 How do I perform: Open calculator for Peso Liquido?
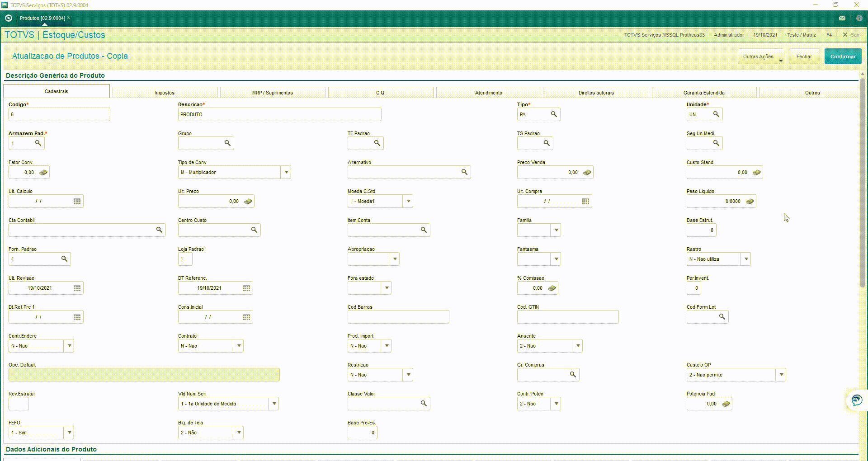pos(750,201)
